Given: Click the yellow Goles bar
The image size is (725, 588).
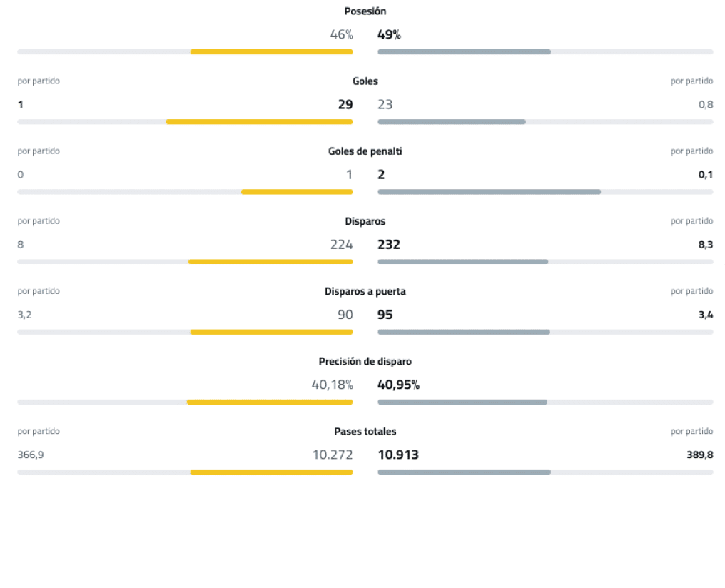Looking at the screenshot, I should point(259,122).
